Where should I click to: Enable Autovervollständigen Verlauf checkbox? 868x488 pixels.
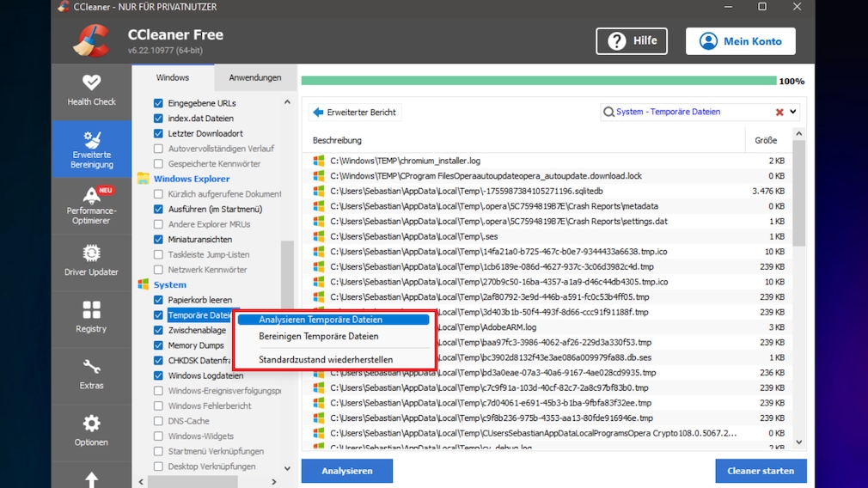(158, 149)
